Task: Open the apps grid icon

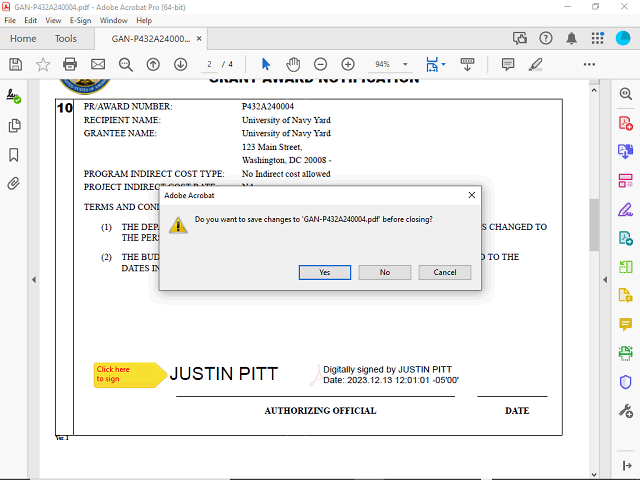Action: [598, 38]
